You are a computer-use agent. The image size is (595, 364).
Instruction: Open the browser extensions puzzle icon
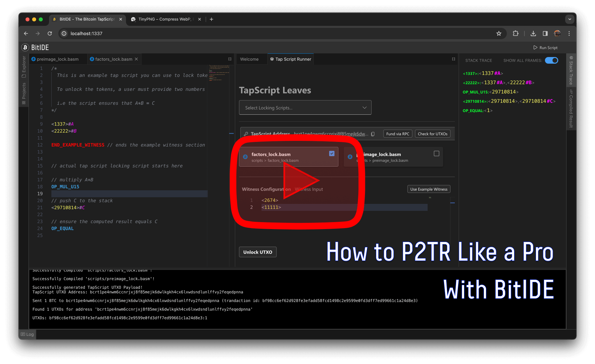tap(515, 33)
